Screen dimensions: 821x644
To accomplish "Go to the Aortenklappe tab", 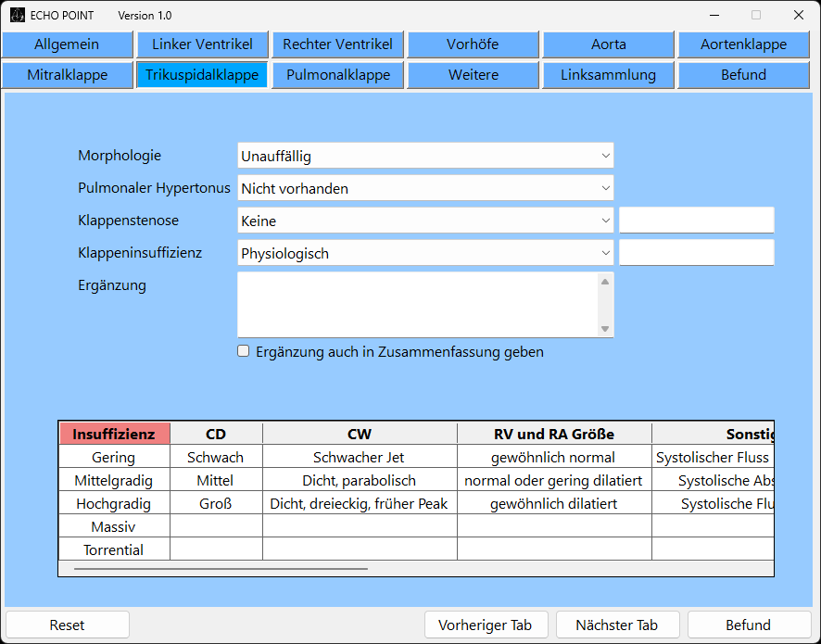I will pos(743,44).
